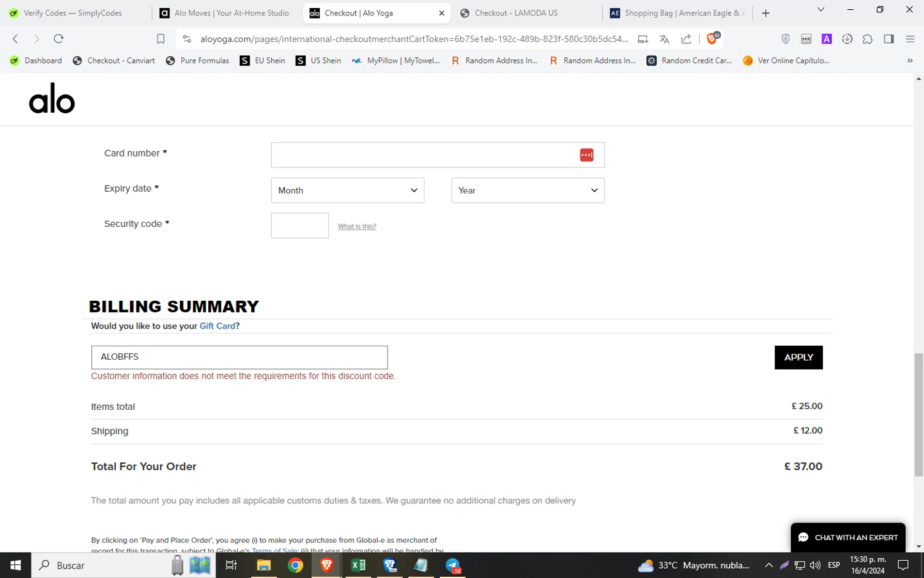This screenshot has width=924, height=578.
Task: Click in the Card number field
Action: [x=437, y=155]
